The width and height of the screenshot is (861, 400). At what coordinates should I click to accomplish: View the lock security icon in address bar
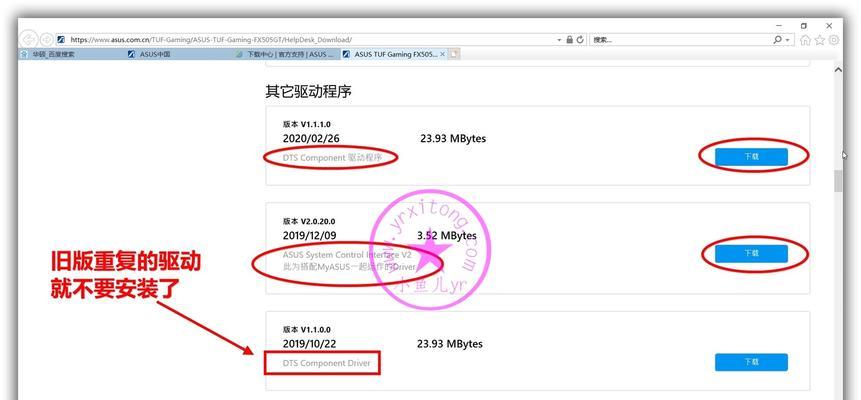click(569, 40)
